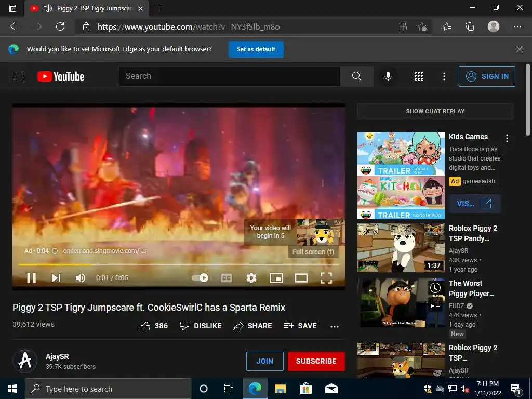Open Microsoft Store from taskbar
Screen dimensions: 532x399
tap(305, 389)
